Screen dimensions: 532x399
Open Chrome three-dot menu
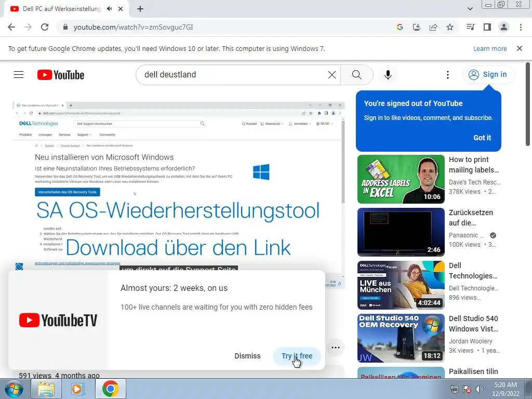[x=521, y=27]
